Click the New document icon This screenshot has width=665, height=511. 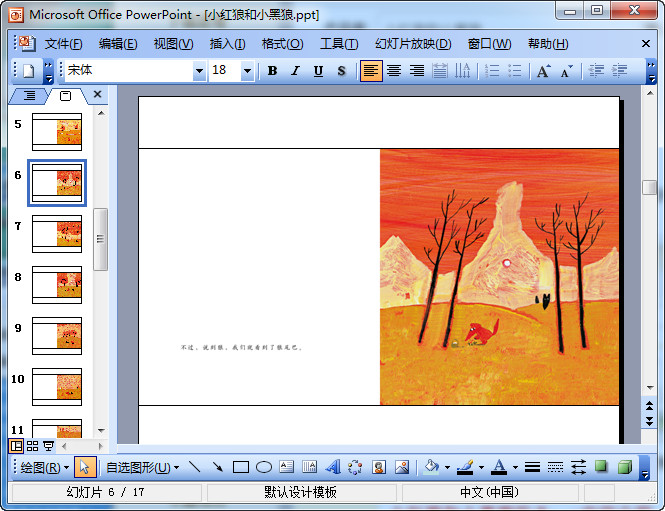point(28,71)
